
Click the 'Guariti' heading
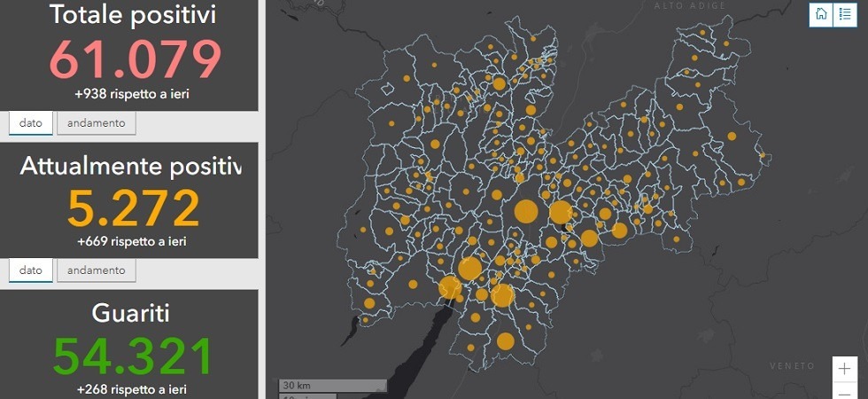click(x=131, y=313)
